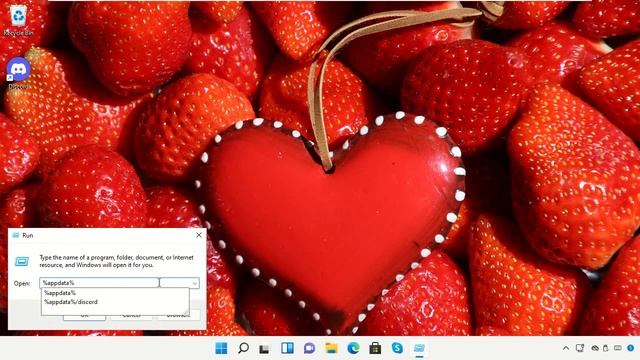Select the Run dialog taskbar icon
640x360 pixels.
click(x=419, y=348)
